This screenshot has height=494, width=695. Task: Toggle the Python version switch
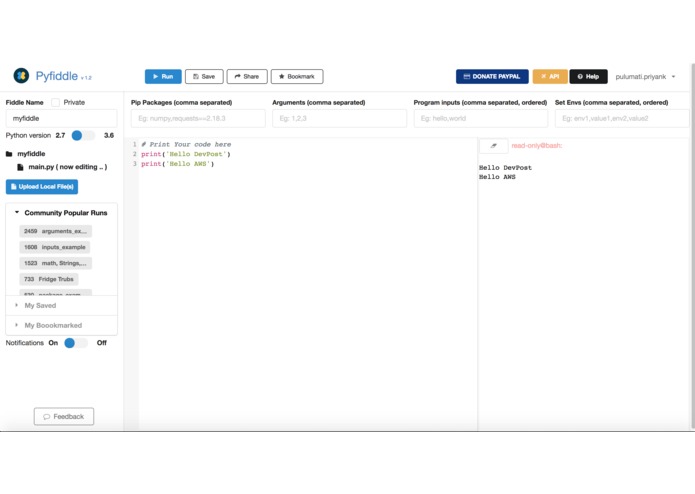click(83, 136)
